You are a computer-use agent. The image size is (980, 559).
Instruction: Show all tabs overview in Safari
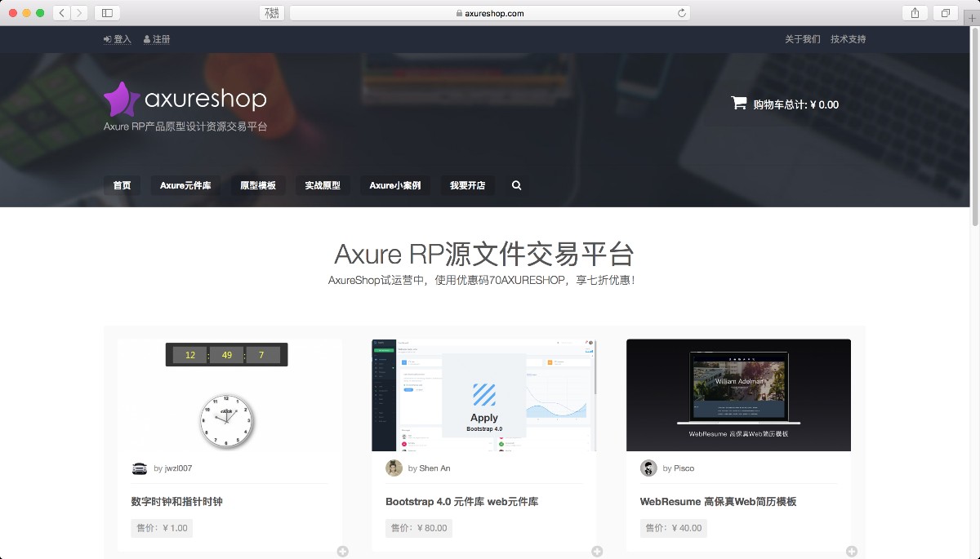click(946, 13)
